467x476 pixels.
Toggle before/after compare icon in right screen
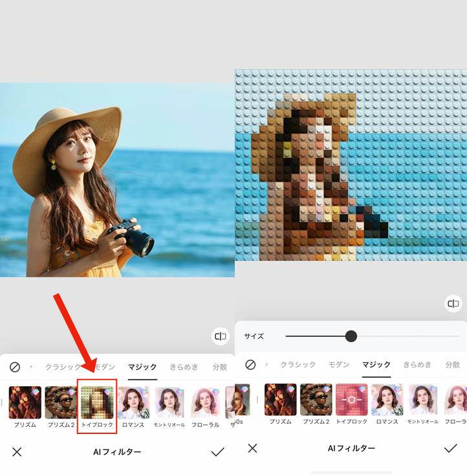coord(453,303)
